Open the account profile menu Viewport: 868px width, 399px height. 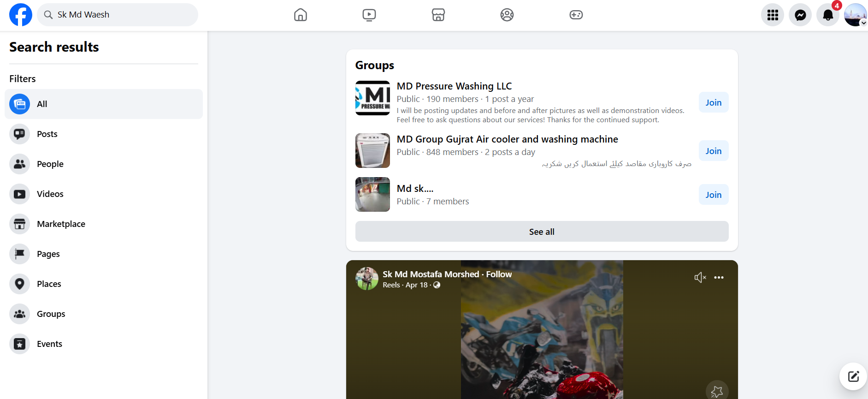(856, 15)
